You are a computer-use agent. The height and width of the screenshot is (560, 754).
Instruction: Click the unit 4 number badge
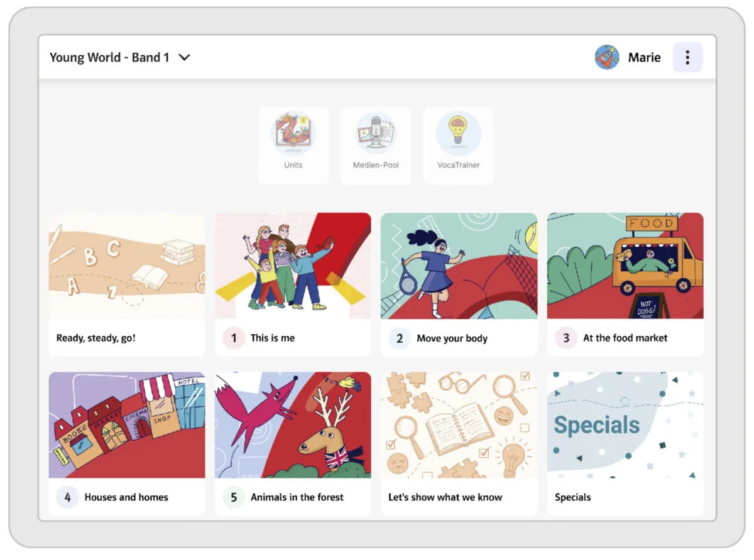(67, 497)
